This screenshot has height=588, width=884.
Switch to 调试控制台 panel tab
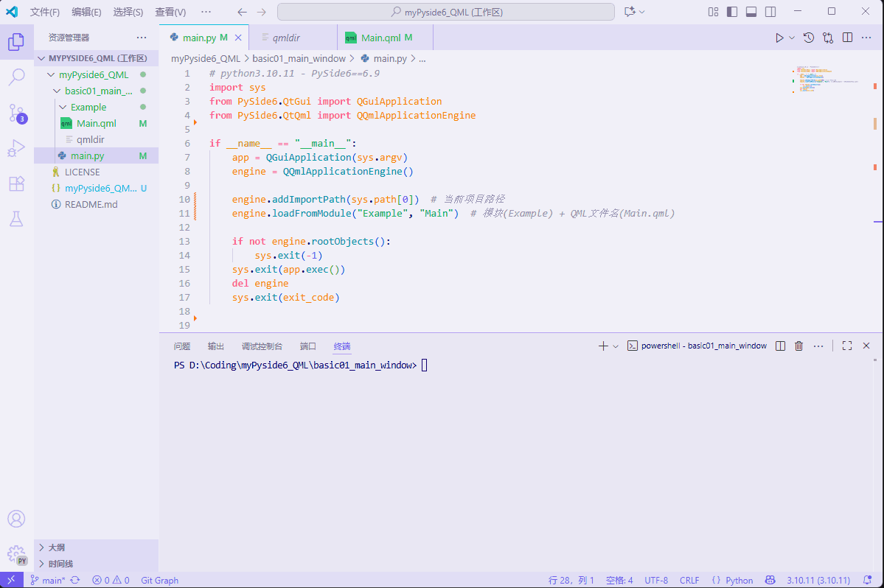(262, 346)
